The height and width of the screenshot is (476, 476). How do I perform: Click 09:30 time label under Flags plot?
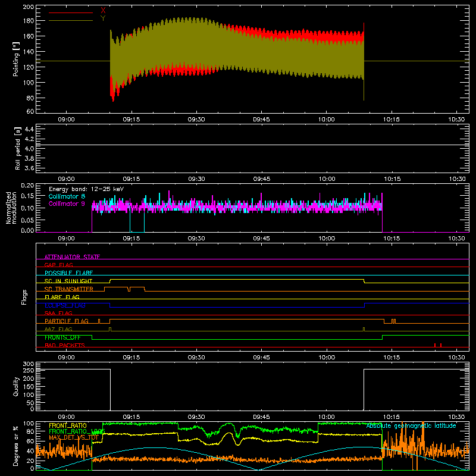(x=196, y=358)
